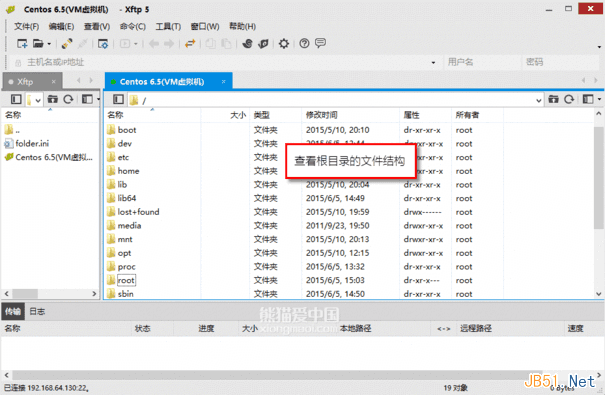The height and width of the screenshot is (395, 605).
Task: Refresh the remote pane listing
Action: [569, 100]
